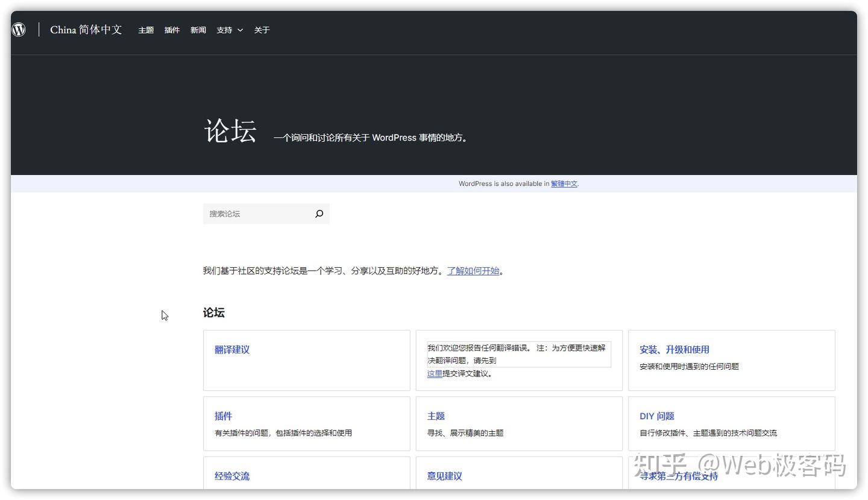868x500 pixels.
Task: Click the WordPress logo icon
Action: click(x=19, y=30)
